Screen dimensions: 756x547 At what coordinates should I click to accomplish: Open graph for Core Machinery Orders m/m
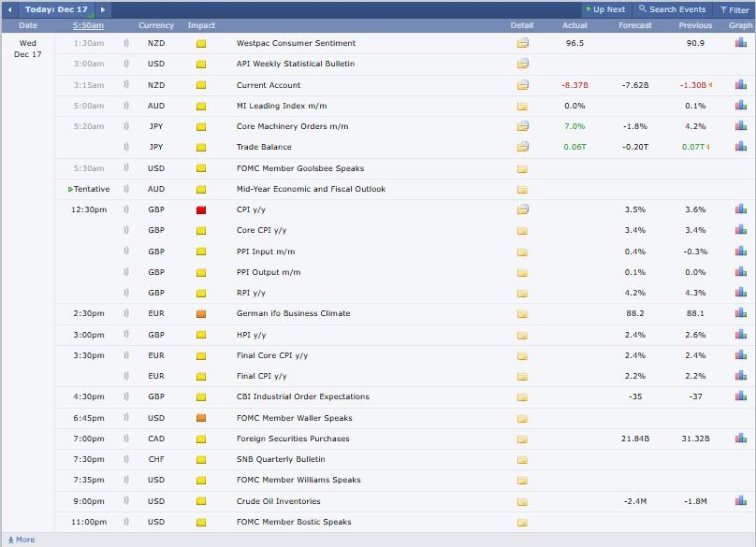740,126
